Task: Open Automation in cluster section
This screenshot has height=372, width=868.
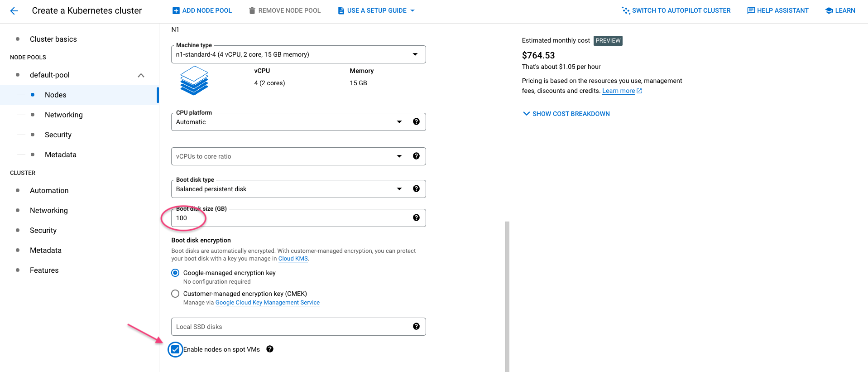Action: click(49, 190)
